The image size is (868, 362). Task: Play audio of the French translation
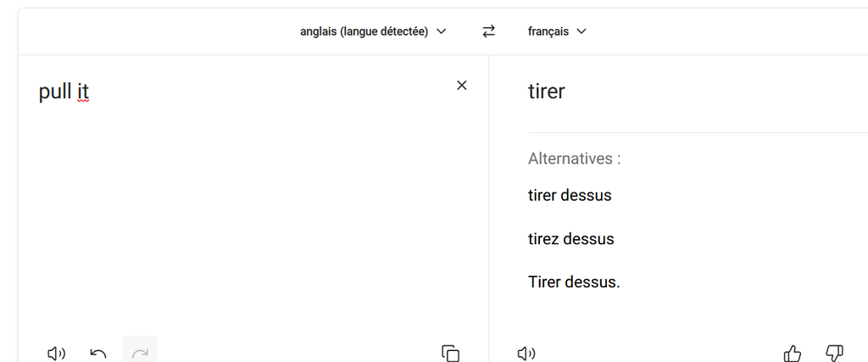pos(526,354)
